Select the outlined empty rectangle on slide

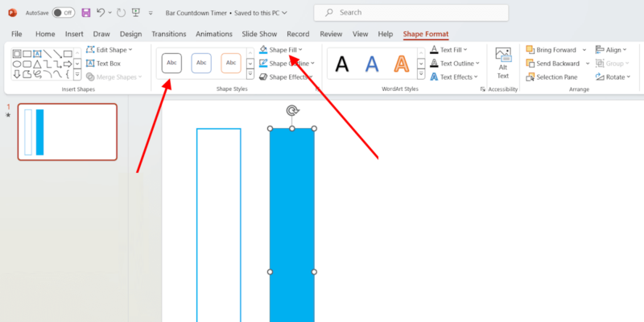click(218, 225)
